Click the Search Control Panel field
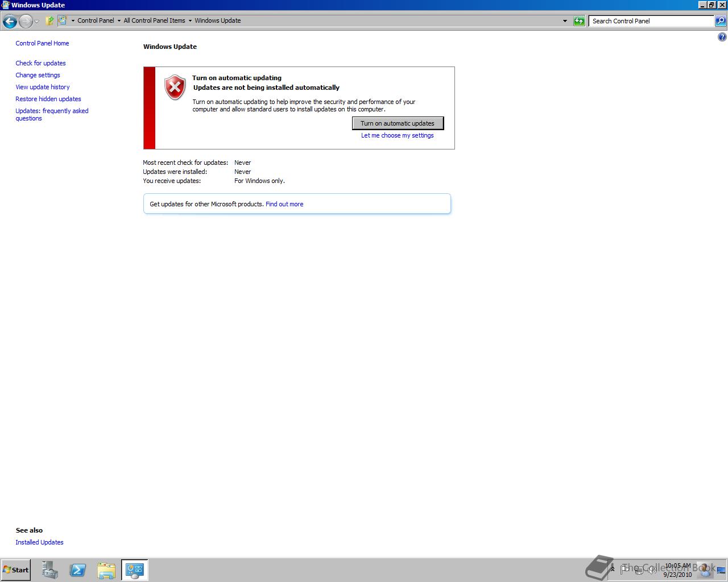 pyautogui.click(x=652, y=21)
